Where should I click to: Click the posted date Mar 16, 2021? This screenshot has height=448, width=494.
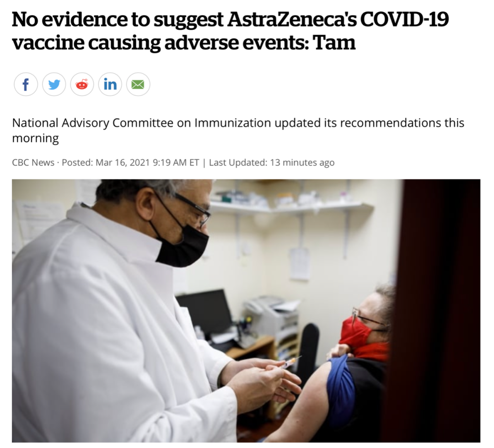(x=123, y=162)
